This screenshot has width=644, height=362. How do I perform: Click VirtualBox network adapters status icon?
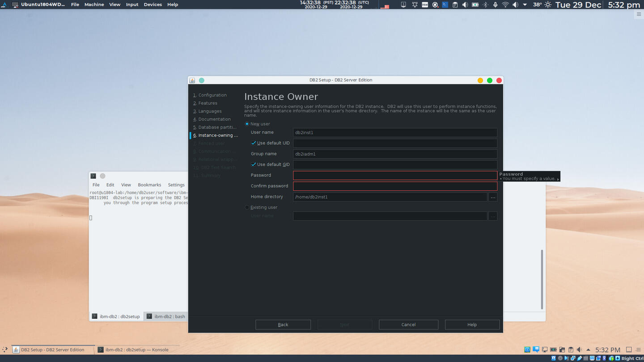click(573, 358)
